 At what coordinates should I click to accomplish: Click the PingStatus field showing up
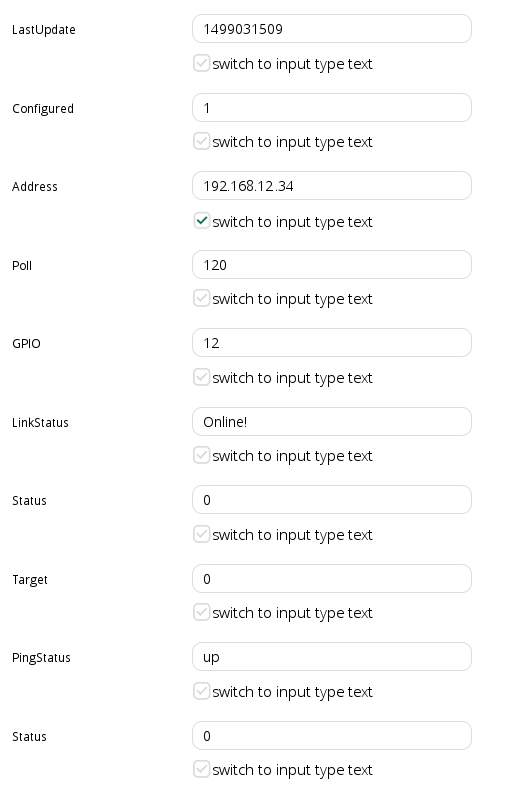[332, 657]
